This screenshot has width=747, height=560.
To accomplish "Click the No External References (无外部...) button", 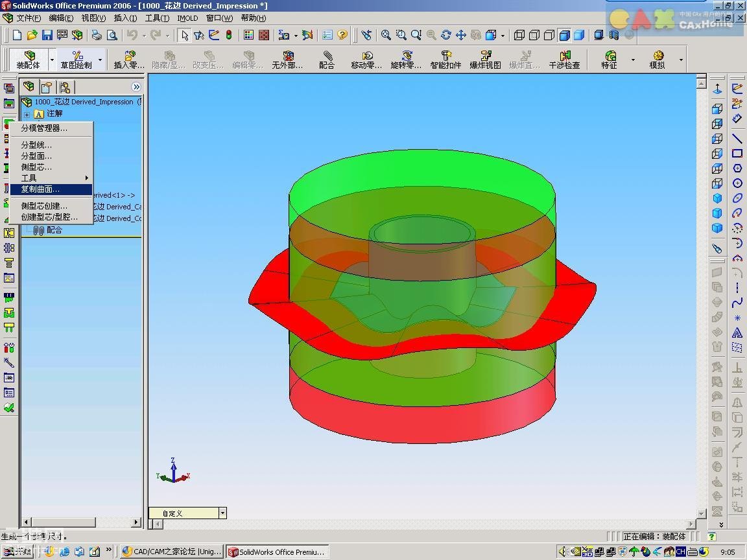I will [x=287, y=60].
